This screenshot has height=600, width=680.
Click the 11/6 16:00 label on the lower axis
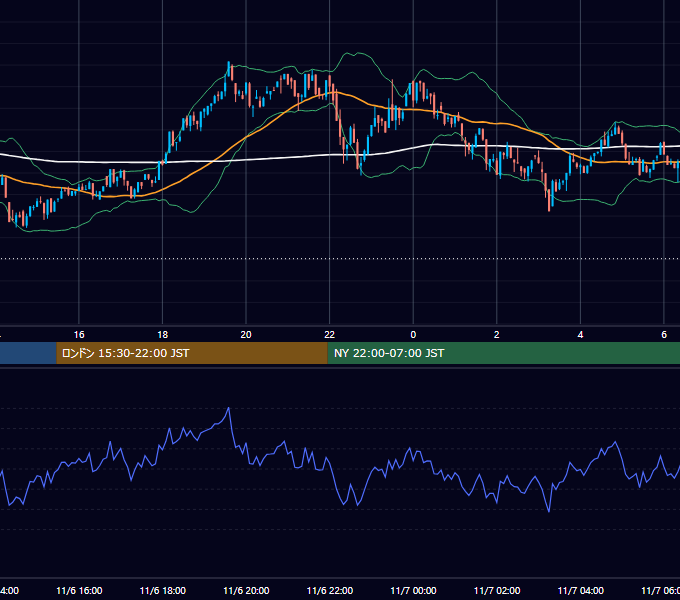[x=79, y=590]
